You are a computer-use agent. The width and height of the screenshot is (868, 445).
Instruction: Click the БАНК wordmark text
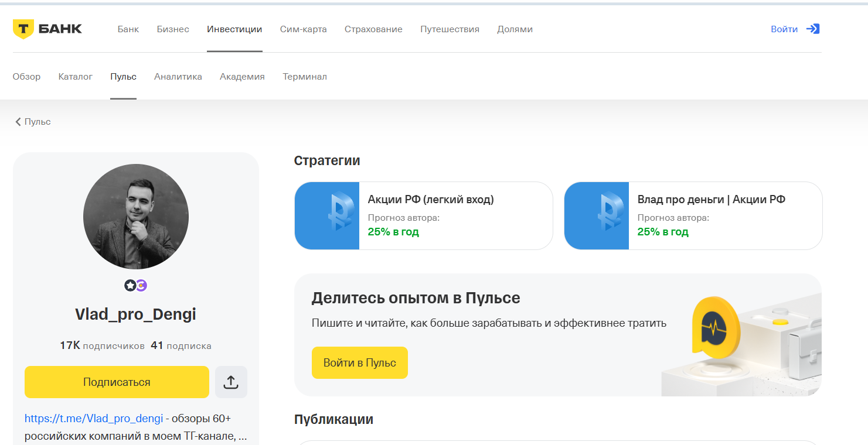[60, 29]
